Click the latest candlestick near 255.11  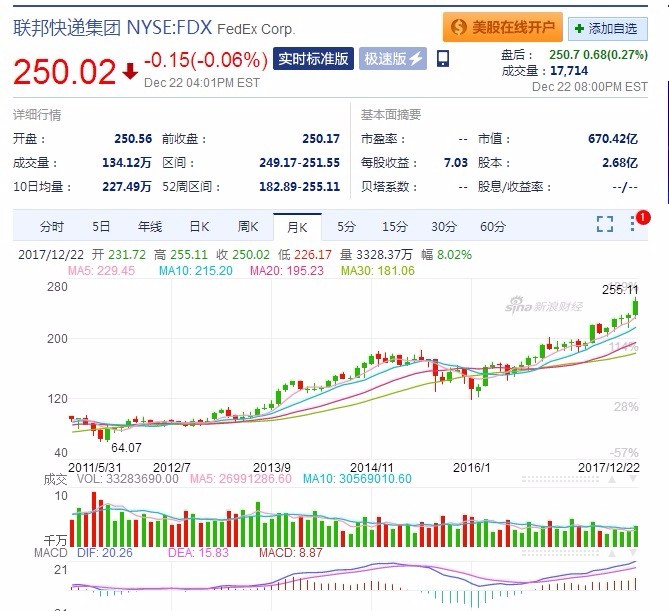636,308
